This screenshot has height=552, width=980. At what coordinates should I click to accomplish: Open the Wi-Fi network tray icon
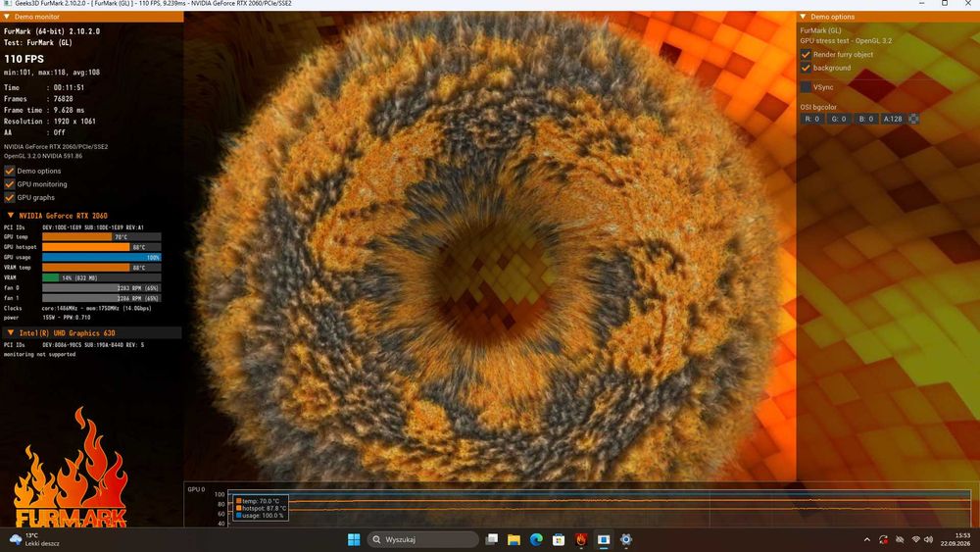(915, 539)
